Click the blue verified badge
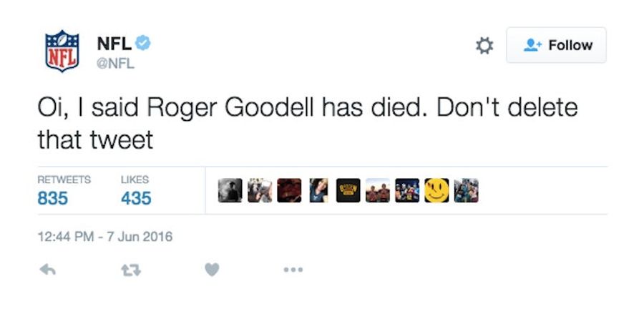This screenshot has width=644, height=309. point(143,43)
